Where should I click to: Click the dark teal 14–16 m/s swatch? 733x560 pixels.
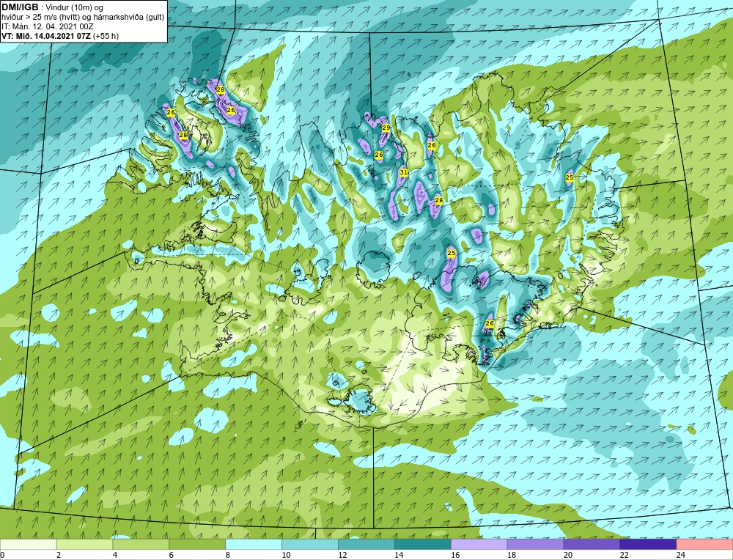pyautogui.click(x=423, y=544)
